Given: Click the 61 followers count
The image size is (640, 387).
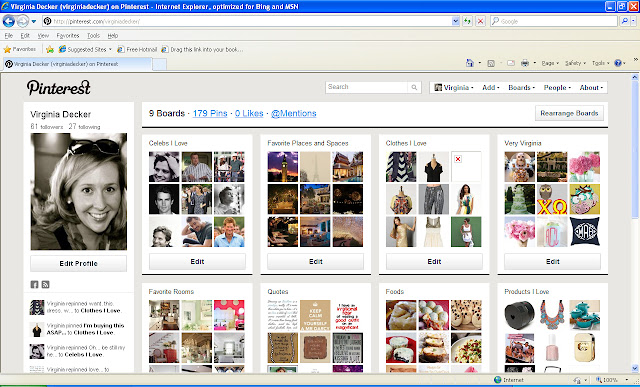Looking at the screenshot, I should pyautogui.click(x=47, y=127).
